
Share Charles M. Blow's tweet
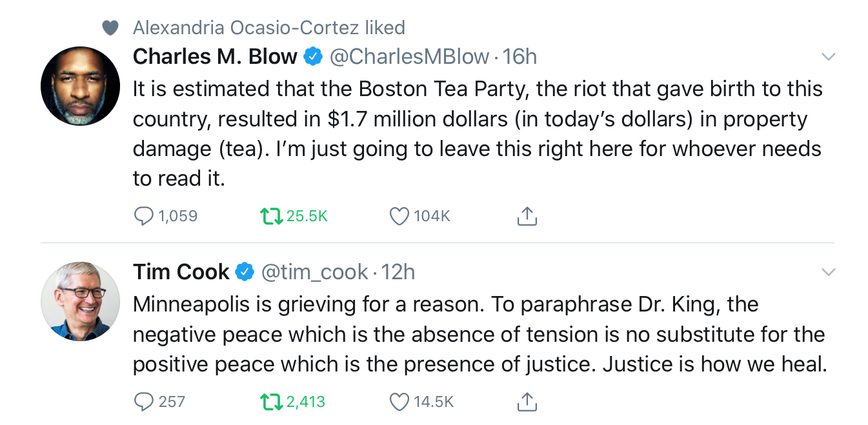(x=527, y=216)
